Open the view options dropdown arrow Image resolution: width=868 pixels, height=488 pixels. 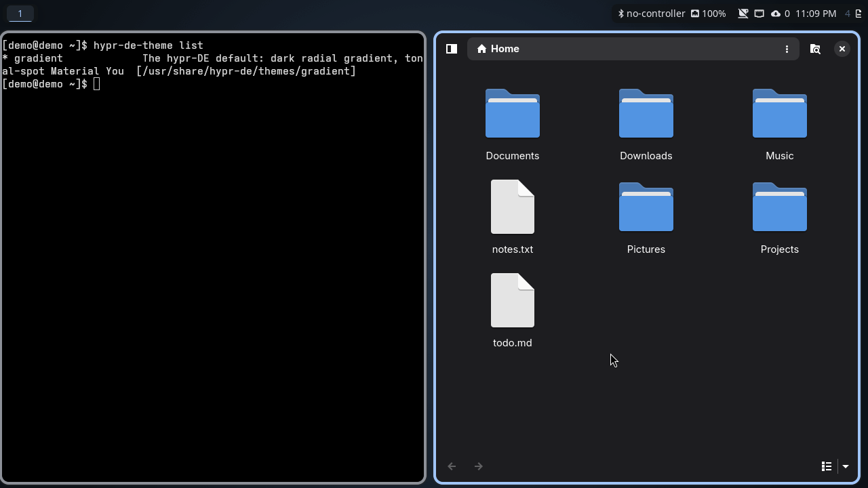845,466
